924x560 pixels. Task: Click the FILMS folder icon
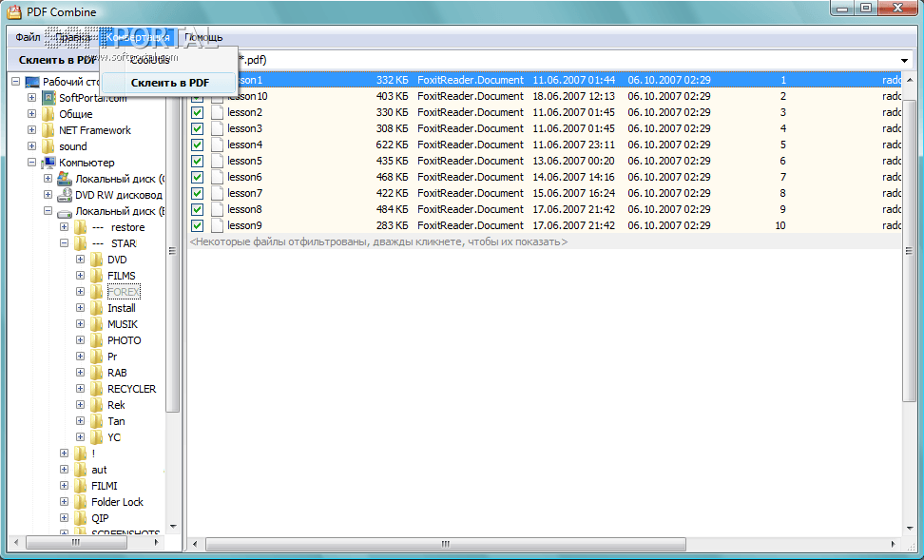pos(97,276)
